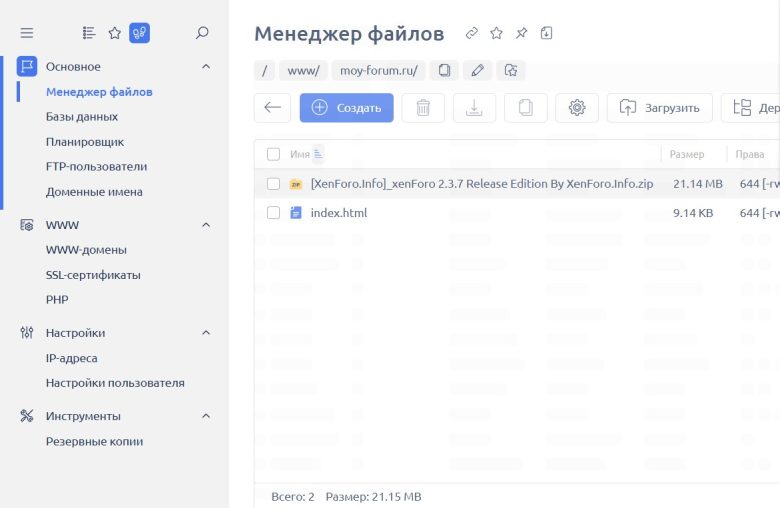Check the XenForo zip file checkbox
The image size is (780, 508).
click(273, 184)
